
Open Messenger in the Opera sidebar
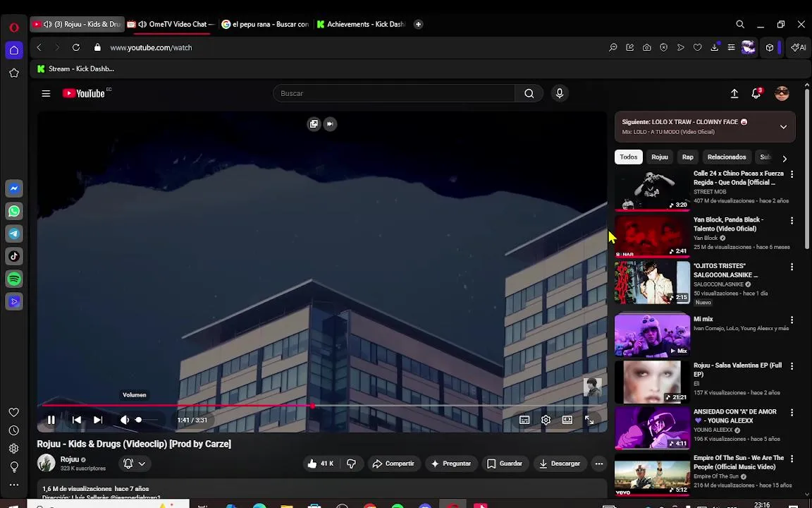pyautogui.click(x=14, y=188)
